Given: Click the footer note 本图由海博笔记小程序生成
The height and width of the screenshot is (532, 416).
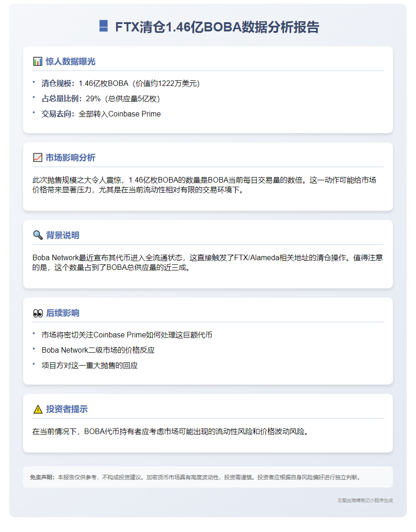Looking at the screenshot, I should click(x=365, y=501).
